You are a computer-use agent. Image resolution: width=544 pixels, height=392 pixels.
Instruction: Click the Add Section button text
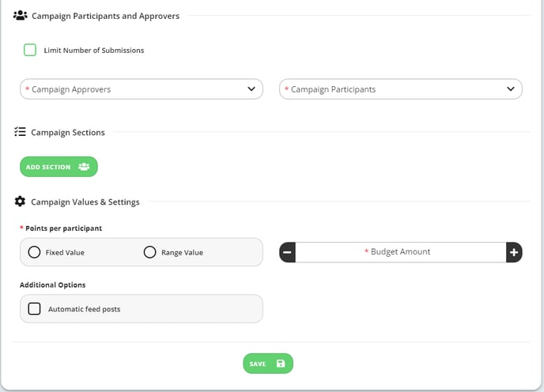coord(48,168)
